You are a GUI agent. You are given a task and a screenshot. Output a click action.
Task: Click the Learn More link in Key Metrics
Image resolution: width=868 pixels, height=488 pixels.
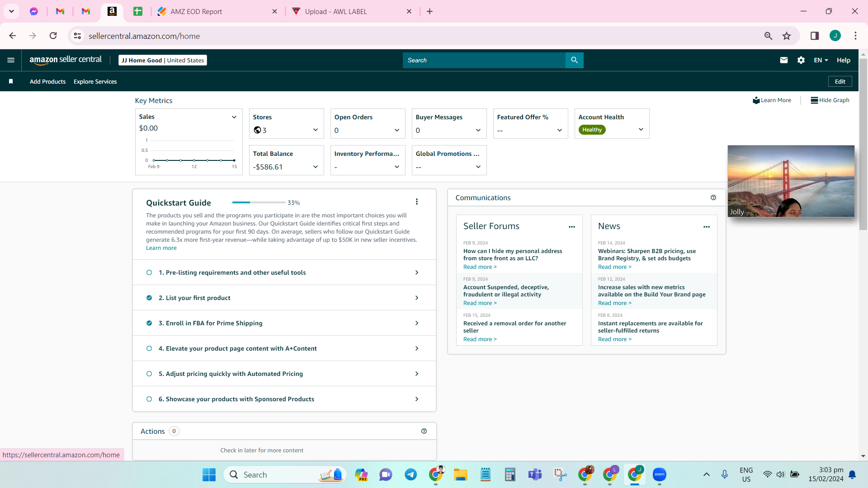(x=772, y=100)
